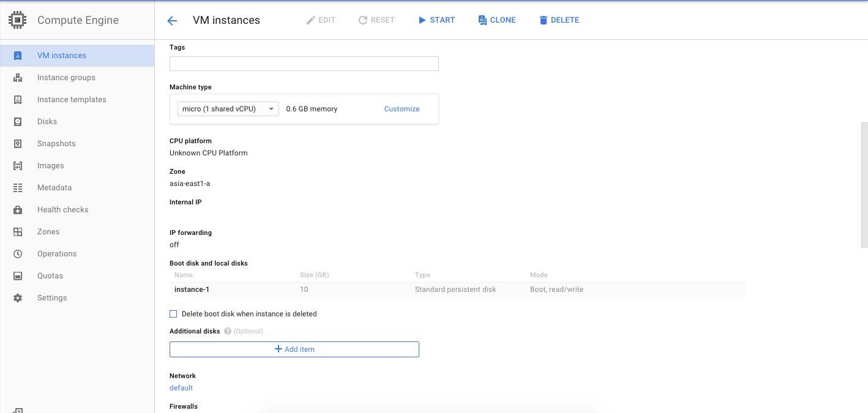This screenshot has width=868, height=413.
Task: Click the VM instances page heading
Action: tap(226, 20)
